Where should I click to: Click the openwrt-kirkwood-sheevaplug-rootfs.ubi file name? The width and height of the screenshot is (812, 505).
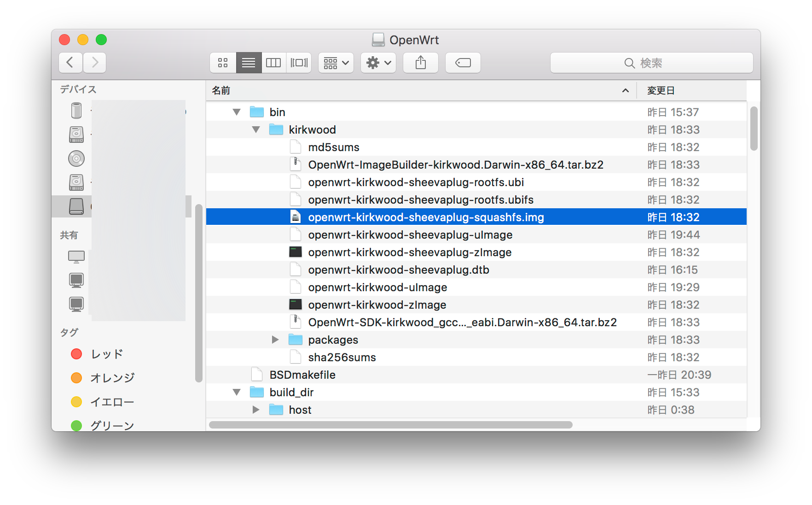click(416, 182)
